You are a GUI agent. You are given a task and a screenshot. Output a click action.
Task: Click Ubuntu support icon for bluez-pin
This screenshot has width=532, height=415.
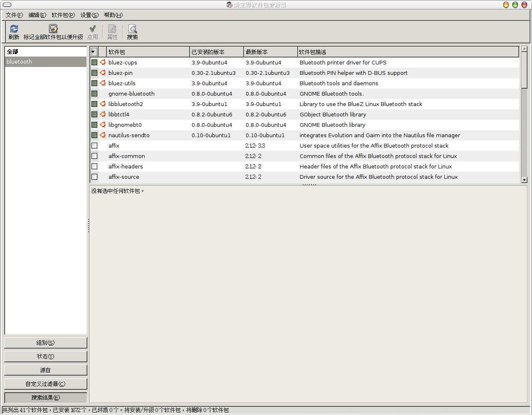click(x=103, y=73)
